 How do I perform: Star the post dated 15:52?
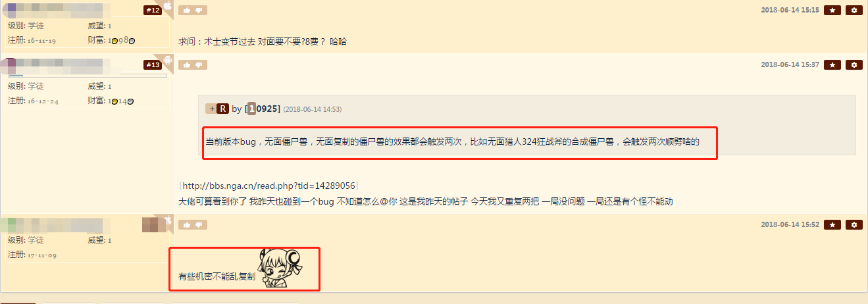tap(832, 225)
